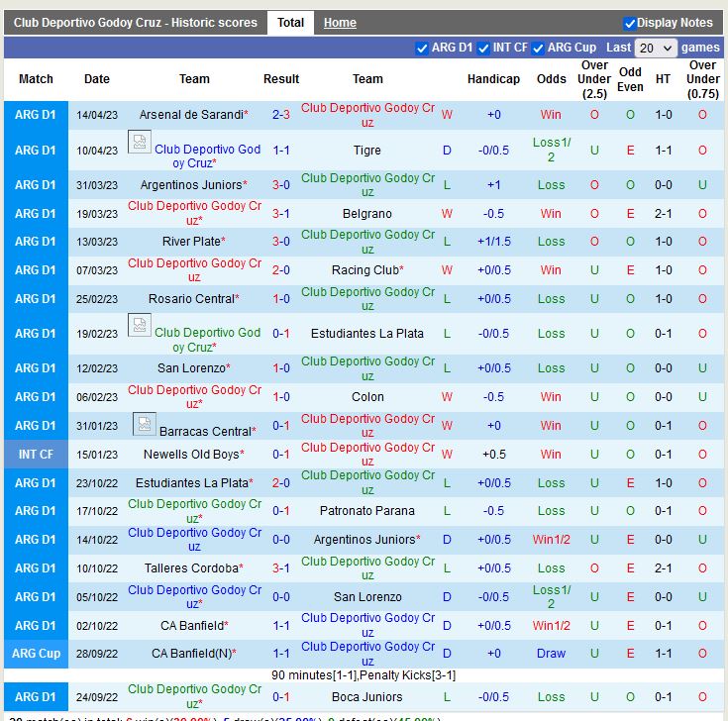Toggle the Display Notes checkbox
The height and width of the screenshot is (721, 728).
coord(630,23)
